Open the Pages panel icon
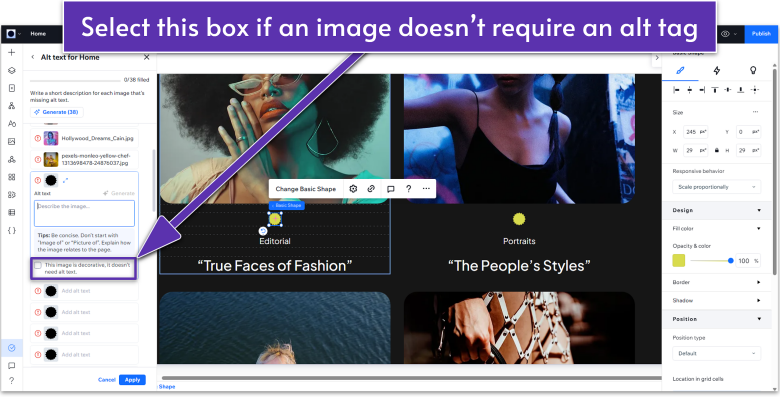 [12, 88]
